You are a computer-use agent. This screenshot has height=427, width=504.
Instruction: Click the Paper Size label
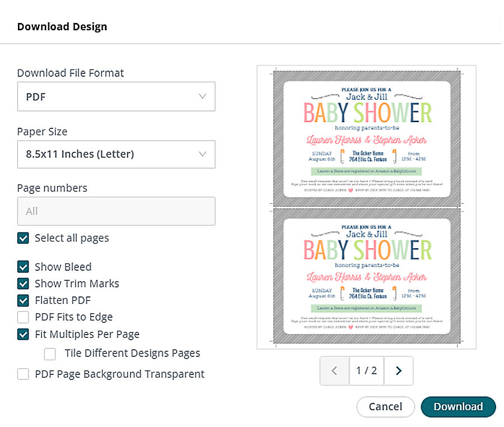pos(42,132)
